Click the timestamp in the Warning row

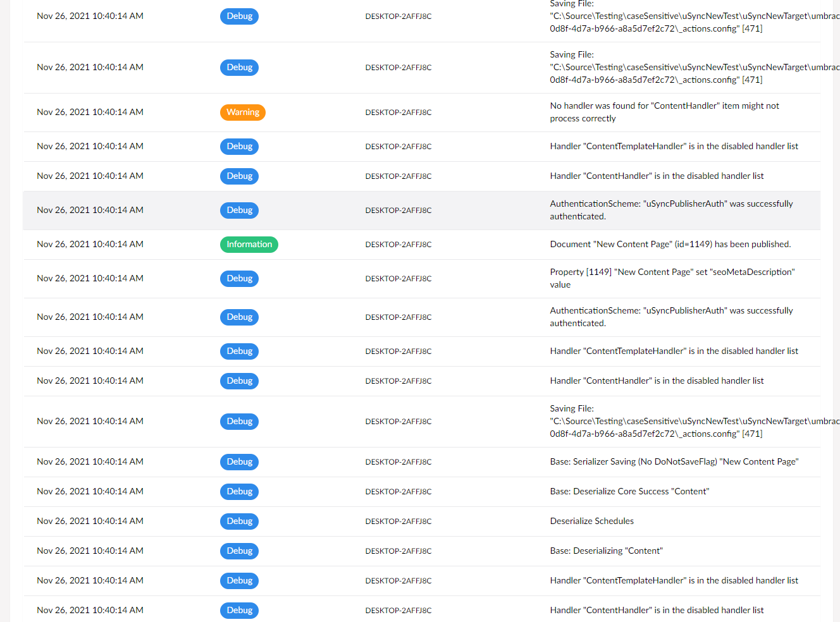[x=90, y=113]
